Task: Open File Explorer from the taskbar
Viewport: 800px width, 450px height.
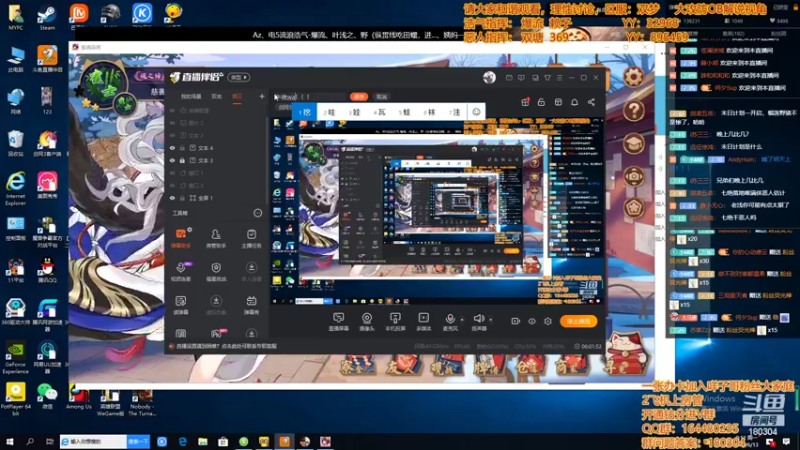Action: point(203,441)
